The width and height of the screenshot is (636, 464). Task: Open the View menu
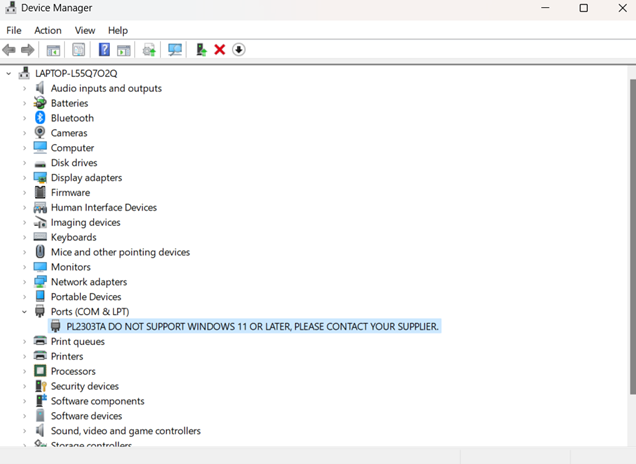pyautogui.click(x=85, y=30)
